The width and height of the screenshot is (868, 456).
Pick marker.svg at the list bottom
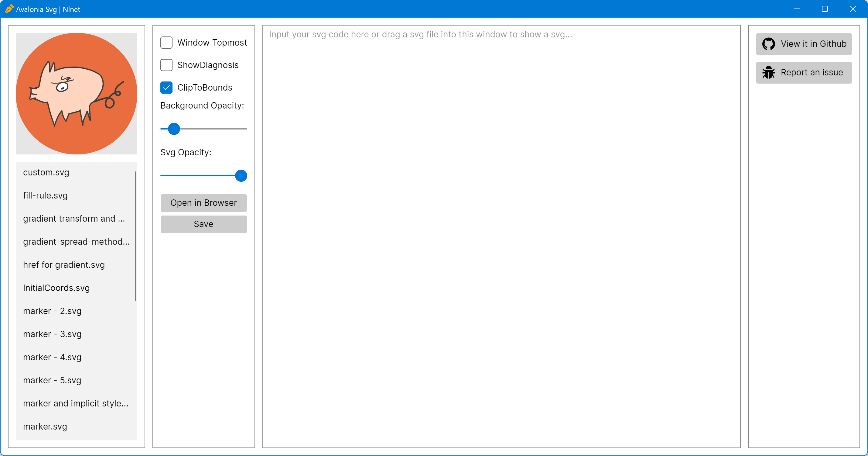(45, 427)
